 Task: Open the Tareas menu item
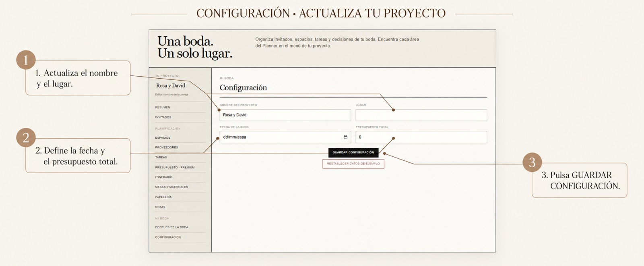[x=161, y=157]
